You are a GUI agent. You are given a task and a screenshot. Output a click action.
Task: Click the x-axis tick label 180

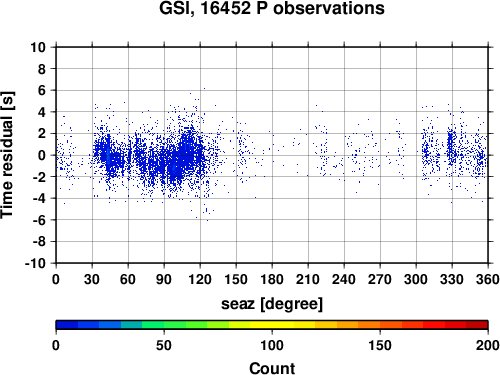[272, 279]
